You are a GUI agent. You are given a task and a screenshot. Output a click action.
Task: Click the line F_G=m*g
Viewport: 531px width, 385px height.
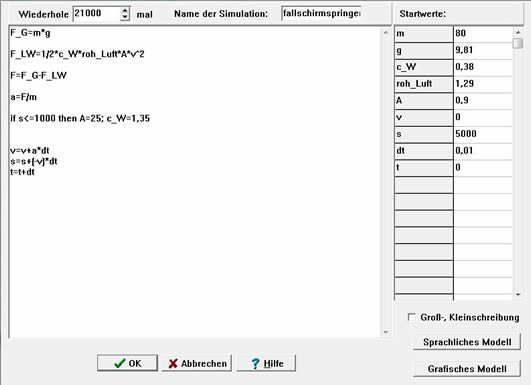tap(30, 33)
